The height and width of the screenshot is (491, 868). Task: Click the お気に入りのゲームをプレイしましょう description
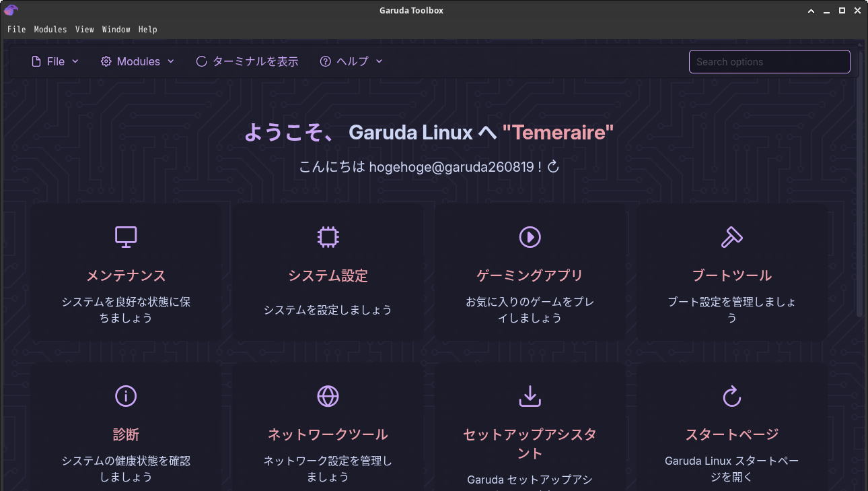pos(530,310)
